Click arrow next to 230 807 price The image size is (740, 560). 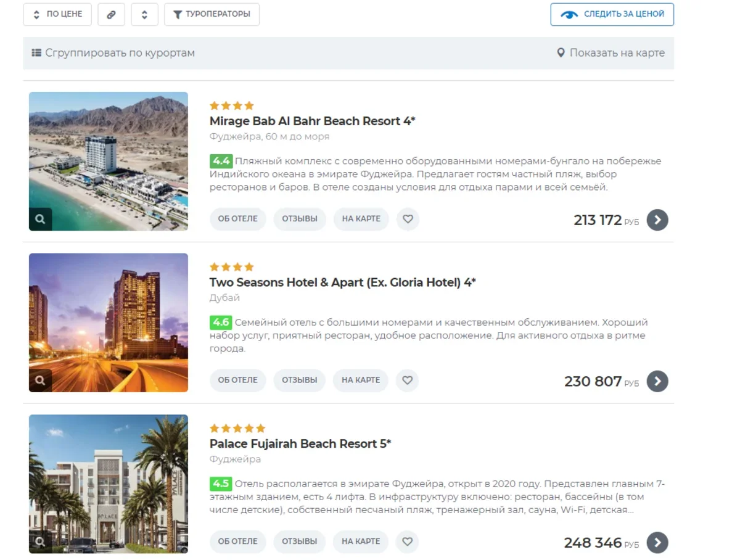click(x=657, y=381)
